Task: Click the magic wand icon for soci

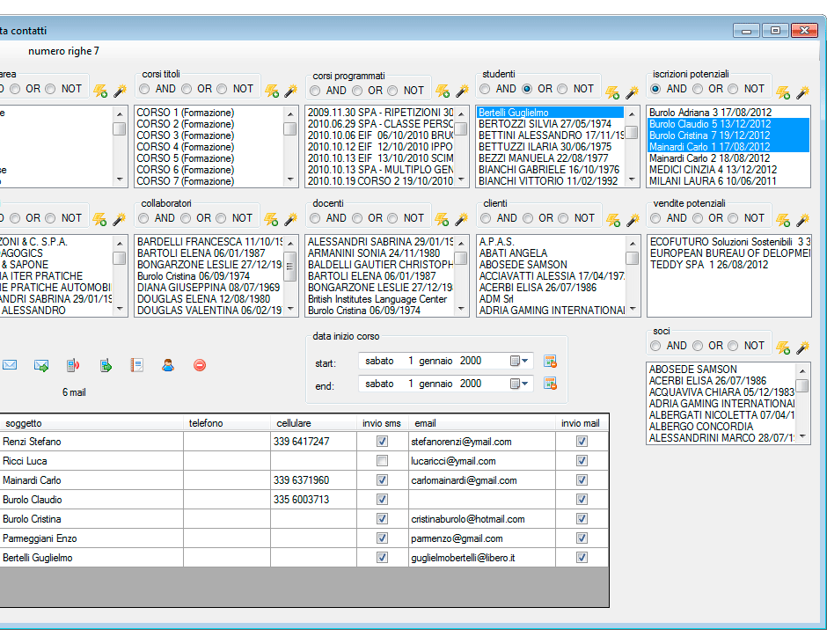Action: [802, 348]
